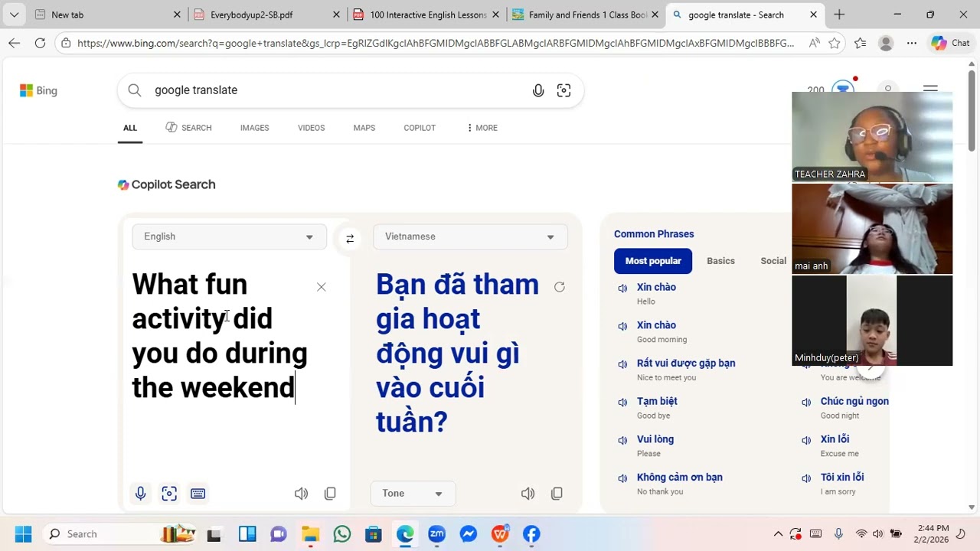Search by voice in the Bing search box
Image resolution: width=980 pixels, height=551 pixels.
click(538, 90)
